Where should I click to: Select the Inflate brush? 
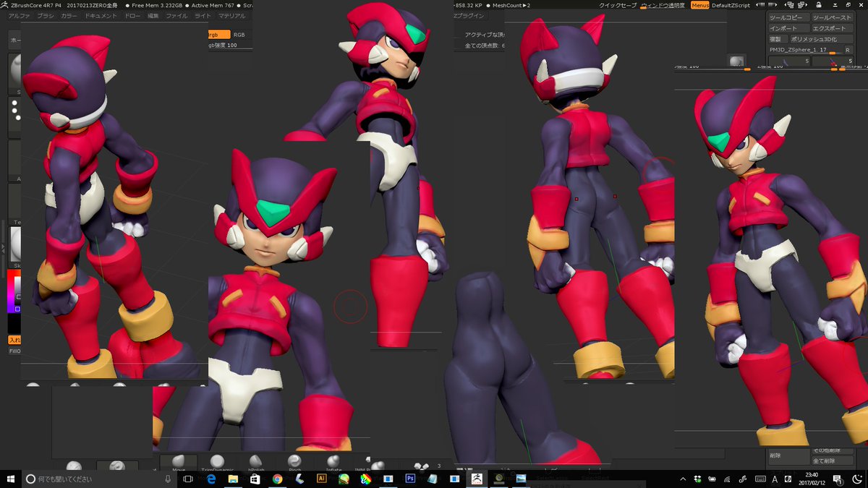coord(333,462)
